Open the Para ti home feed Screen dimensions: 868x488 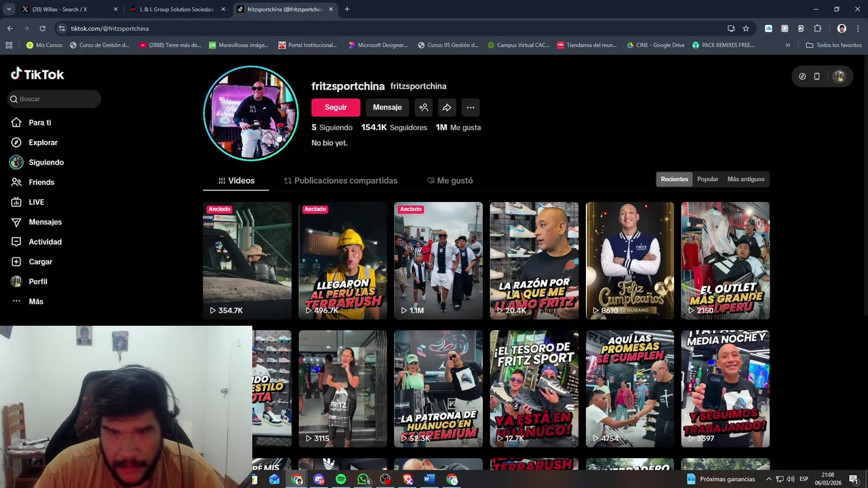tap(31, 123)
